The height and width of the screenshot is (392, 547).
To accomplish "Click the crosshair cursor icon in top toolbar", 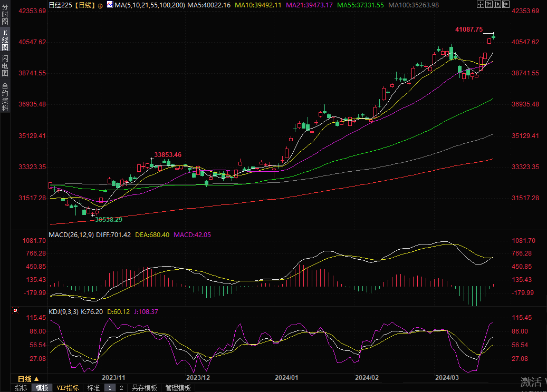I will pos(480,4).
